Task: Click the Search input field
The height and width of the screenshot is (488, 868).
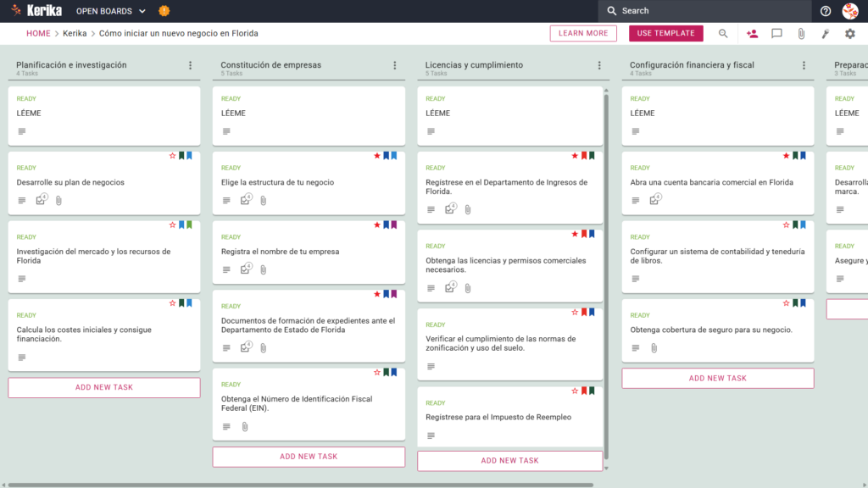Action: coord(704,11)
